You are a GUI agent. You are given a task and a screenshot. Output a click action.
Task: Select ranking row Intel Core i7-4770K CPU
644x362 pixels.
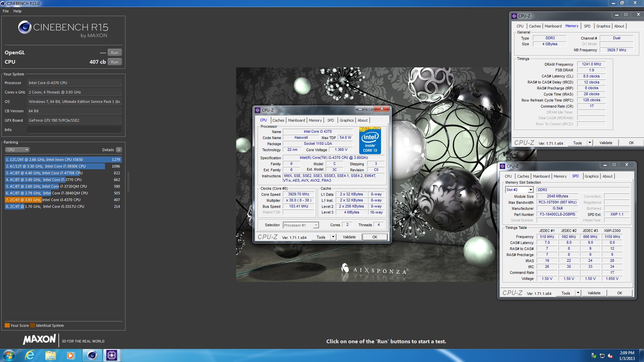(x=63, y=173)
